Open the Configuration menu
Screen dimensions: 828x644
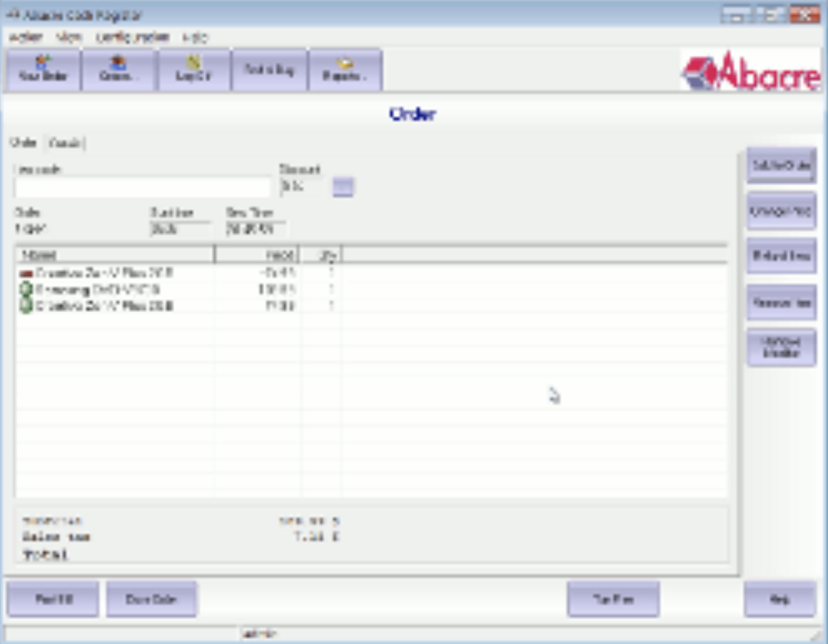click(132, 37)
